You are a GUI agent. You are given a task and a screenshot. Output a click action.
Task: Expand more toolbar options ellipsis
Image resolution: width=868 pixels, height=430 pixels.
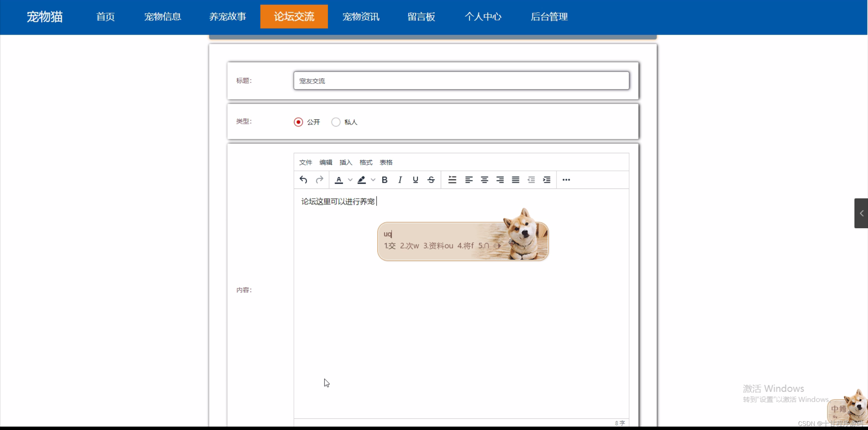tap(566, 180)
